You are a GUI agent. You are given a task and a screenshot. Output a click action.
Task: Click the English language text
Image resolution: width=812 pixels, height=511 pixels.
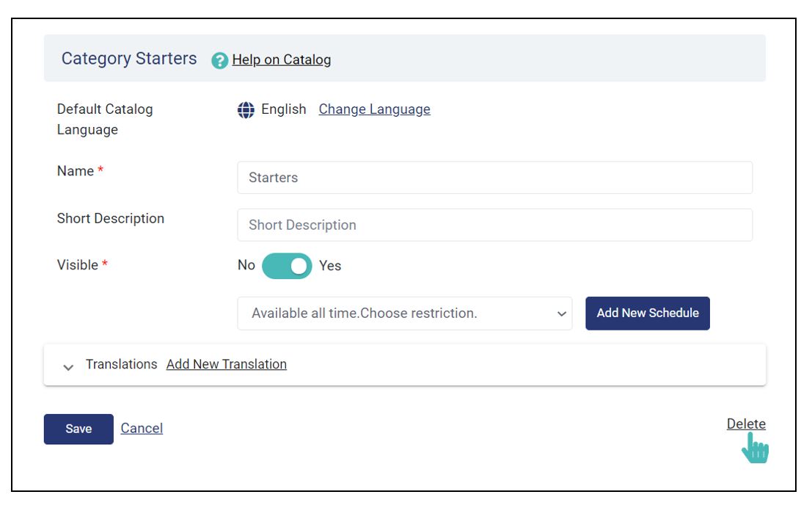[x=284, y=109]
